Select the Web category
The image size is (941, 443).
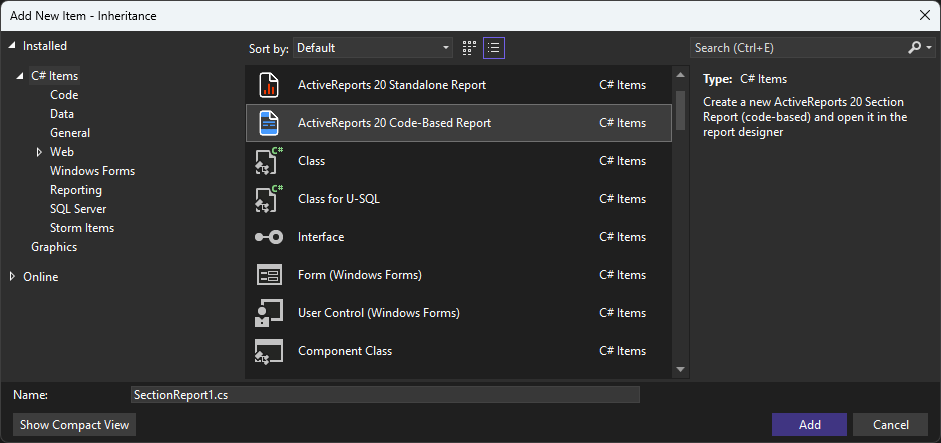pos(62,152)
